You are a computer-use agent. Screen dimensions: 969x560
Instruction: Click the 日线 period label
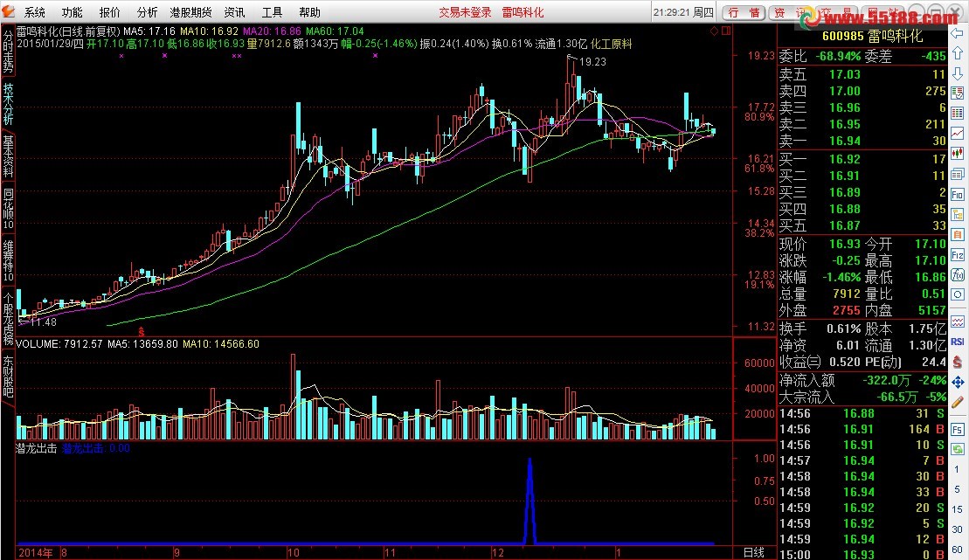(753, 553)
